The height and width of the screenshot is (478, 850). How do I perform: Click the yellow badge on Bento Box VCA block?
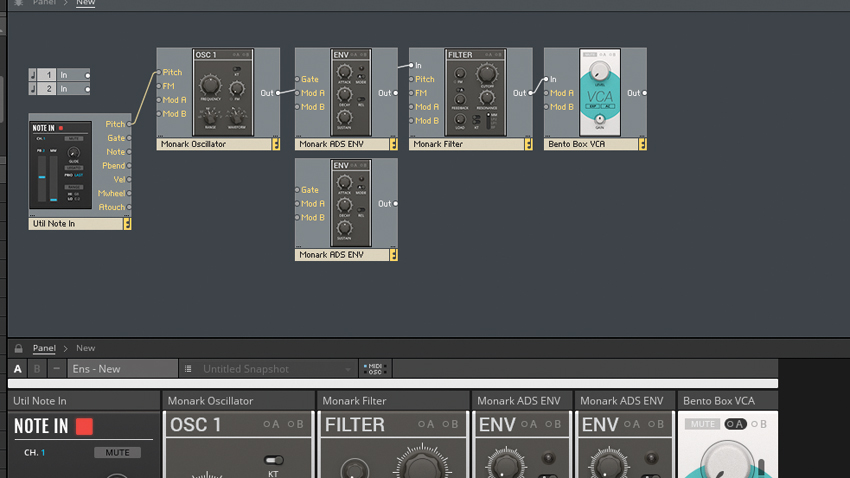[x=642, y=144]
